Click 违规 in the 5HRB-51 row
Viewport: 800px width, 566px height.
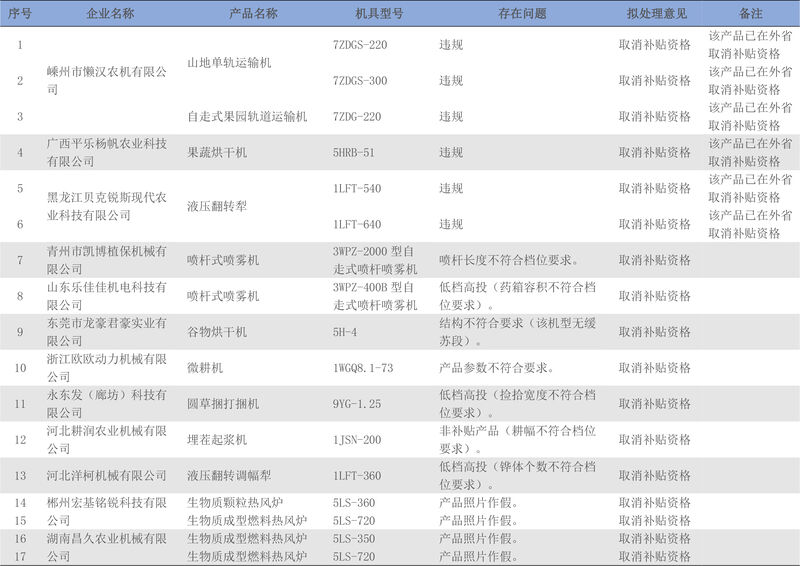coord(451,153)
